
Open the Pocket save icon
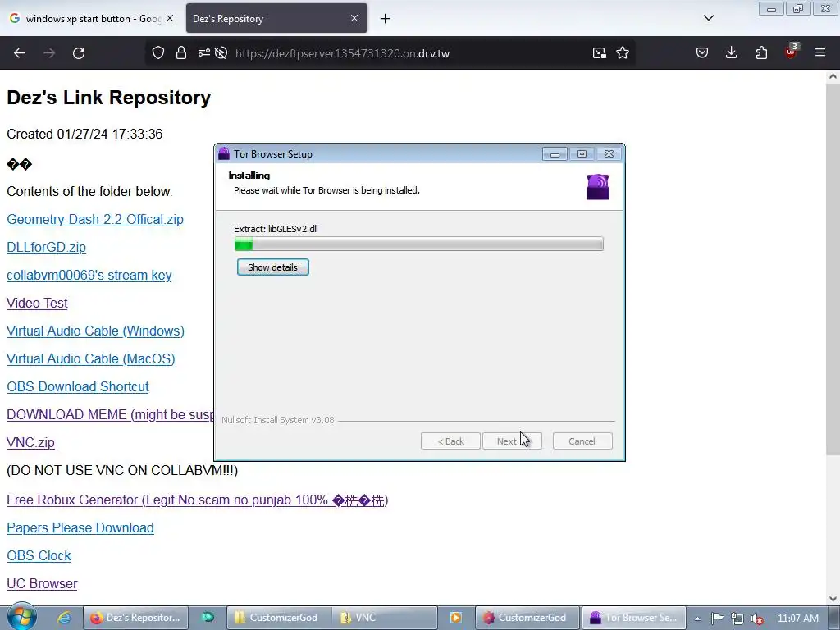[x=702, y=53]
